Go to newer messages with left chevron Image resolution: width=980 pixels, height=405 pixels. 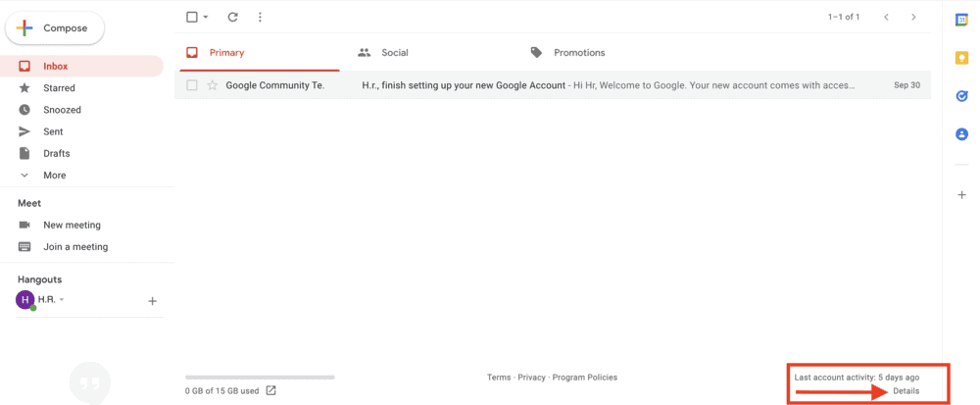tap(886, 17)
